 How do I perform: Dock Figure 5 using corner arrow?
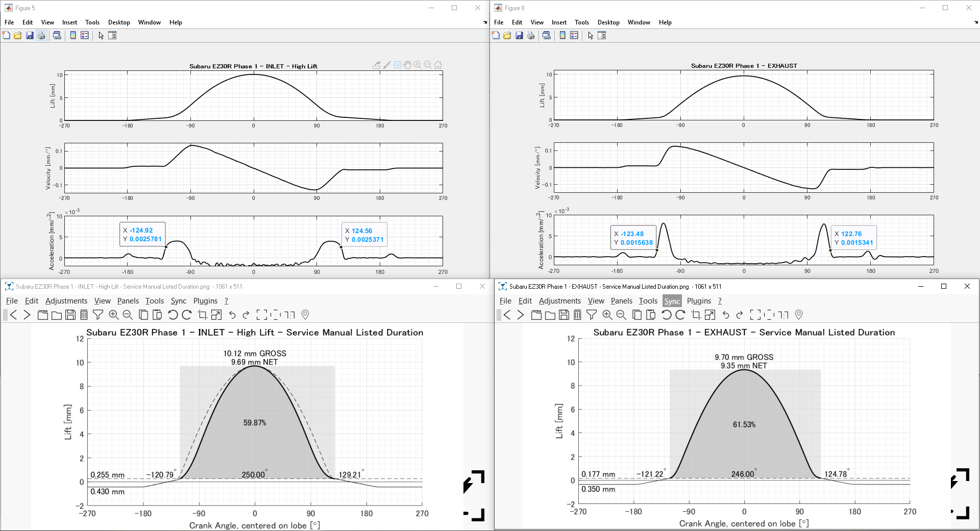coord(485,22)
